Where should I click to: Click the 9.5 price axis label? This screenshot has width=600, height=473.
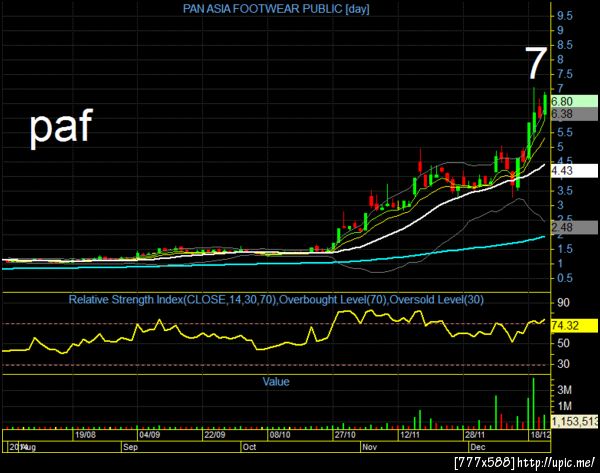(565, 16)
